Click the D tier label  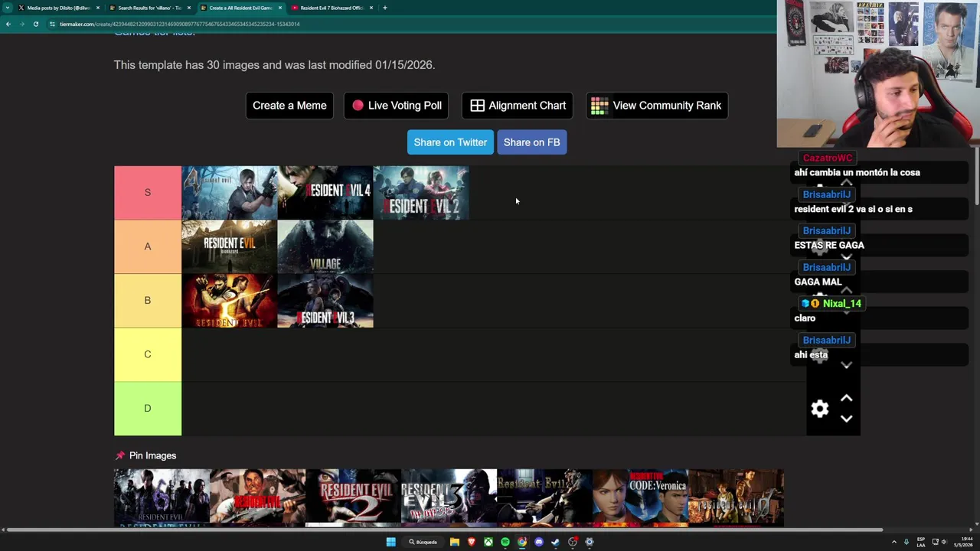tap(148, 409)
